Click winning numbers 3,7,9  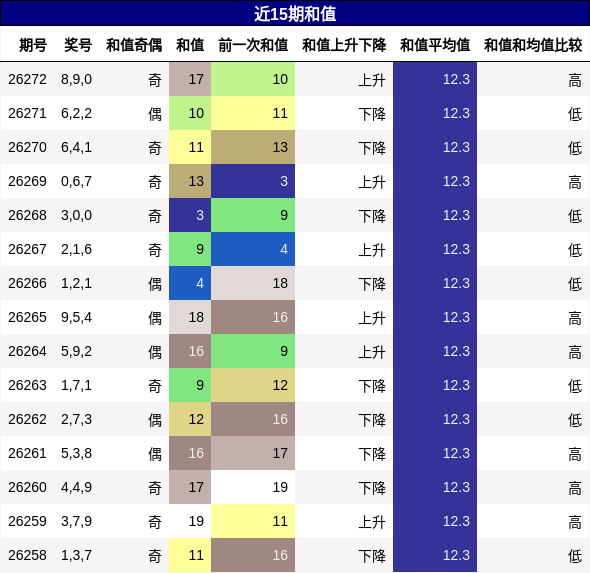coord(76,521)
